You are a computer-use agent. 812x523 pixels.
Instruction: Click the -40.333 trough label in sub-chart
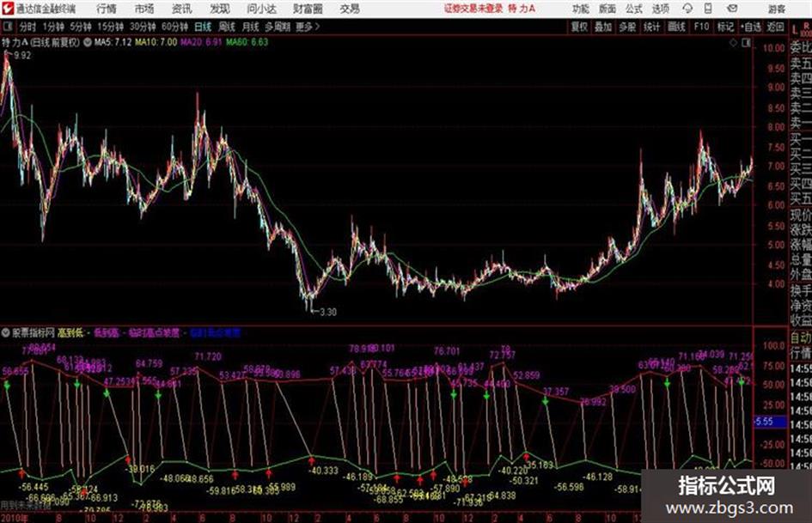[323, 471]
